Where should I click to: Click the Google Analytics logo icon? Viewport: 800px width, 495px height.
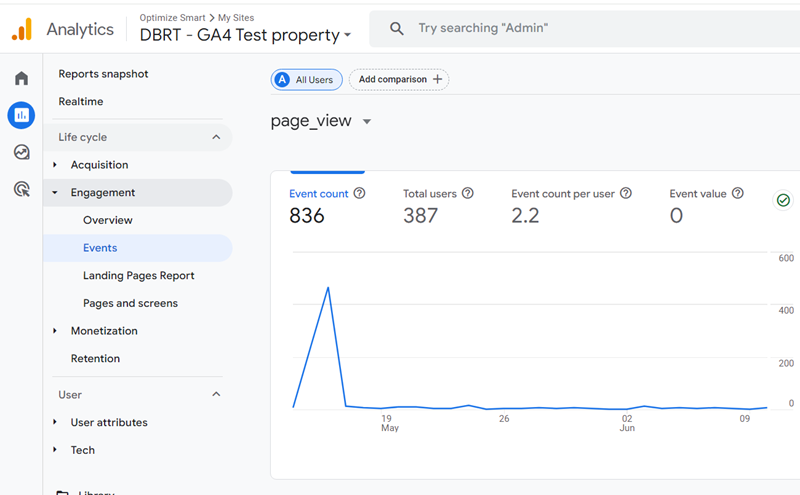[x=22, y=29]
